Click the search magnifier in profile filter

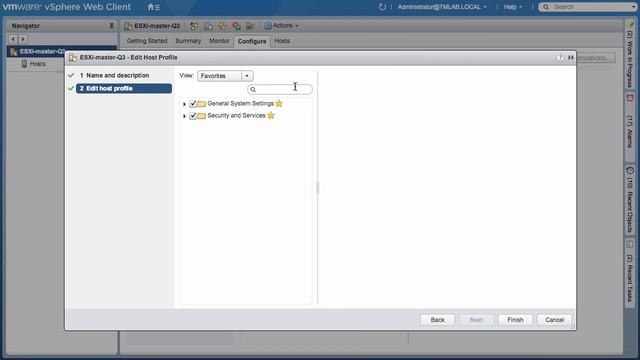[253, 89]
